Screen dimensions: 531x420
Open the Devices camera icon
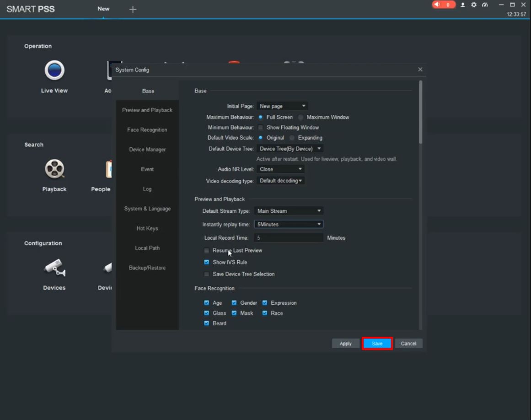pos(54,268)
